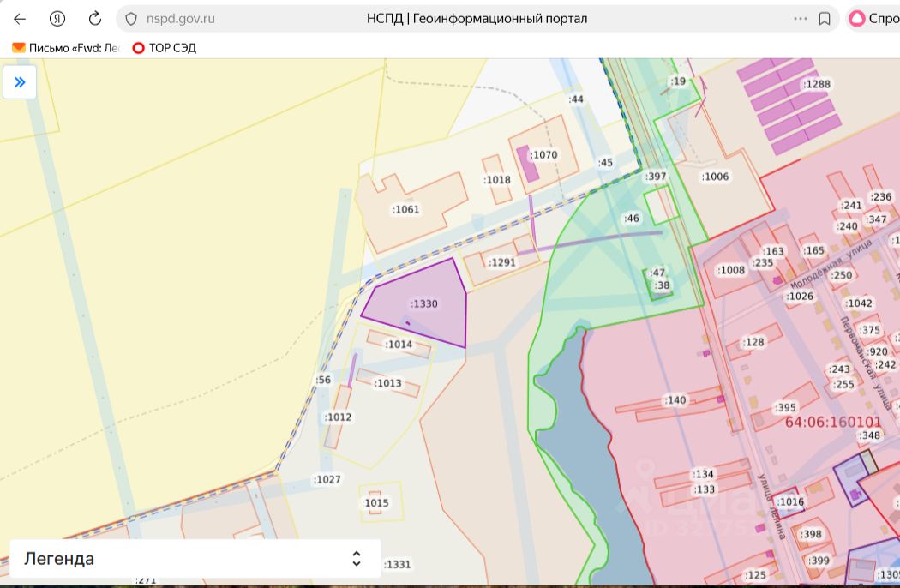Open Yandex home via the Я icon
900x588 pixels.
[x=57, y=19]
